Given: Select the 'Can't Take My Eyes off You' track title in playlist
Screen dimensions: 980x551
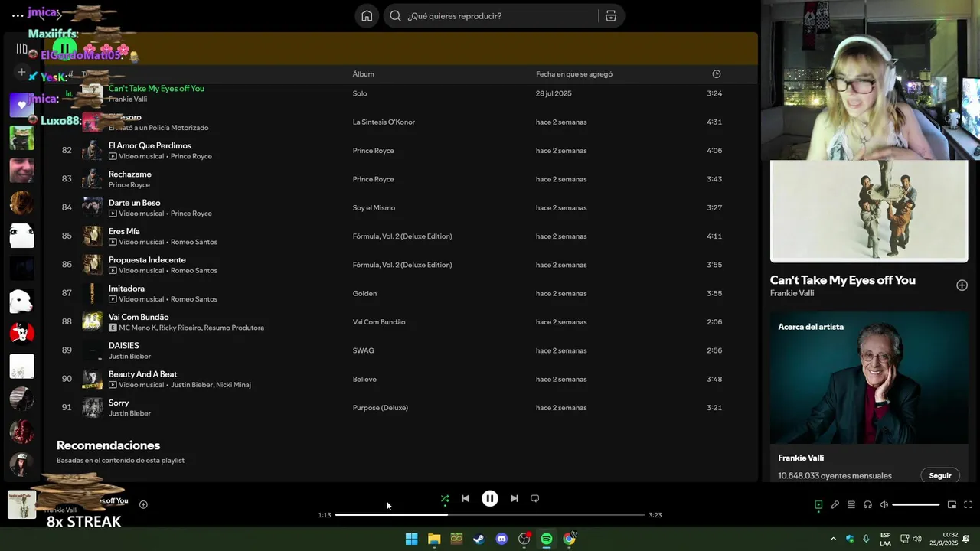Looking at the screenshot, I should [x=156, y=88].
